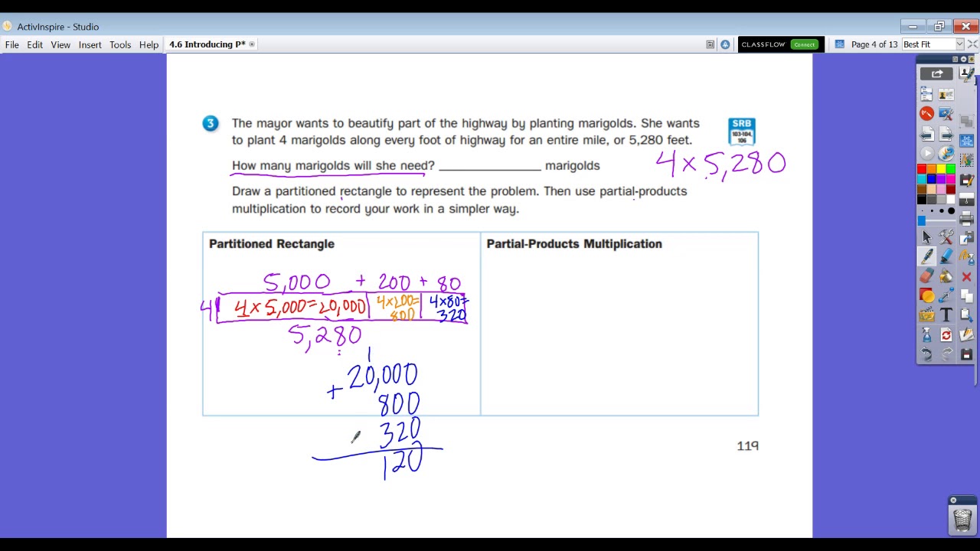
Task: Select the Fill bucket tool
Action: tap(946, 276)
